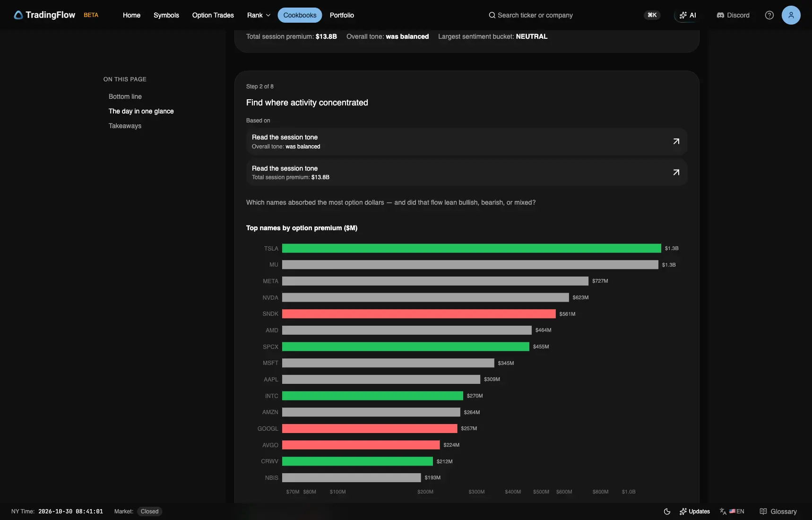The width and height of the screenshot is (812, 520).
Task: Click the TradingFlow logo icon
Action: pyautogui.click(x=18, y=15)
